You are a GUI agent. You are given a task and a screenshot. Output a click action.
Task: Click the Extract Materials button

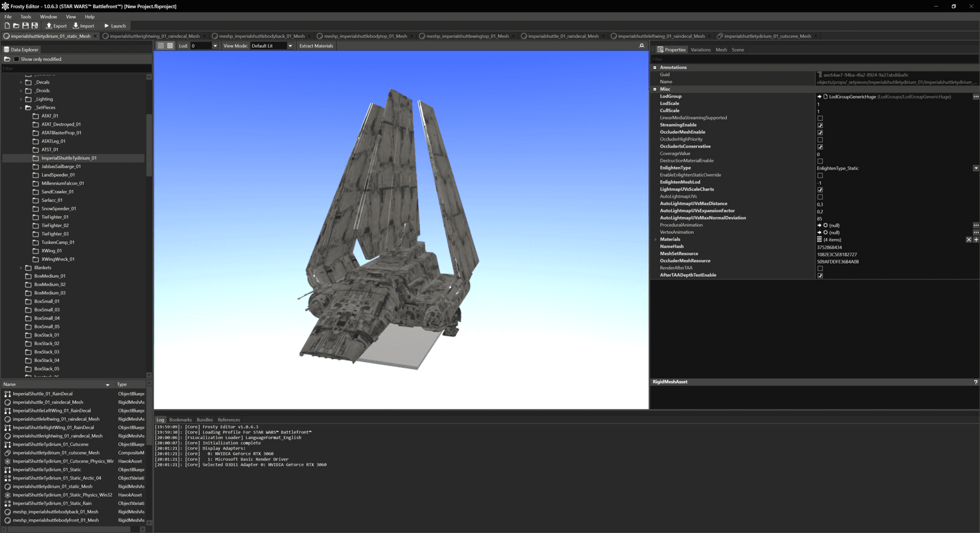click(316, 46)
